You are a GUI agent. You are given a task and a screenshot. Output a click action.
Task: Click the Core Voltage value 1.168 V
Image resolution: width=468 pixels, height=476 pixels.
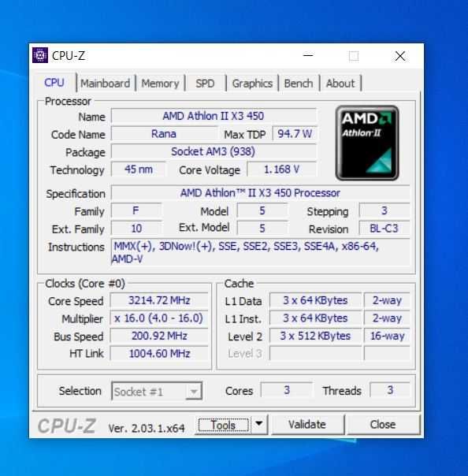click(x=282, y=169)
